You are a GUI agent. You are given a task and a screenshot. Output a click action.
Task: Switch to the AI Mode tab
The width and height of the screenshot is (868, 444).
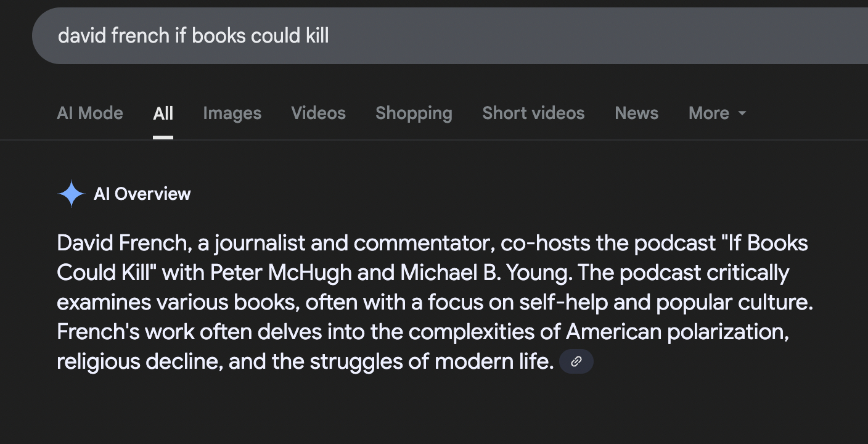click(x=90, y=113)
